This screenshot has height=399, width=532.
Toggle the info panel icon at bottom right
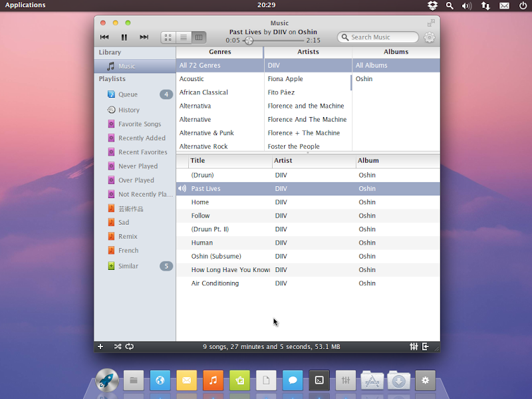(426, 346)
